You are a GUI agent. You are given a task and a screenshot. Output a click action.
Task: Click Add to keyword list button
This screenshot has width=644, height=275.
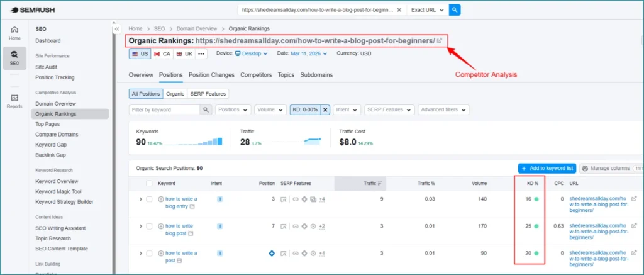pos(547,168)
